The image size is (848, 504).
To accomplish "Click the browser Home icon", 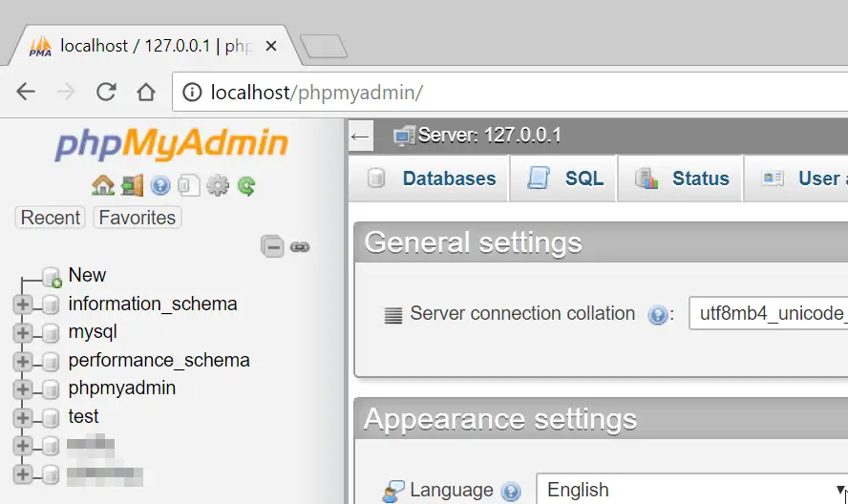I will 145,92.
